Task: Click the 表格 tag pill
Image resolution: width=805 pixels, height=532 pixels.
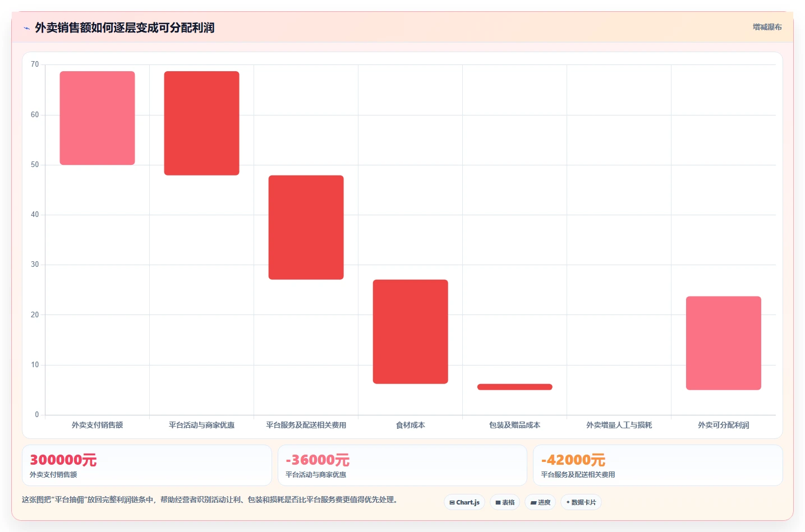Action: tap(505, 502)
